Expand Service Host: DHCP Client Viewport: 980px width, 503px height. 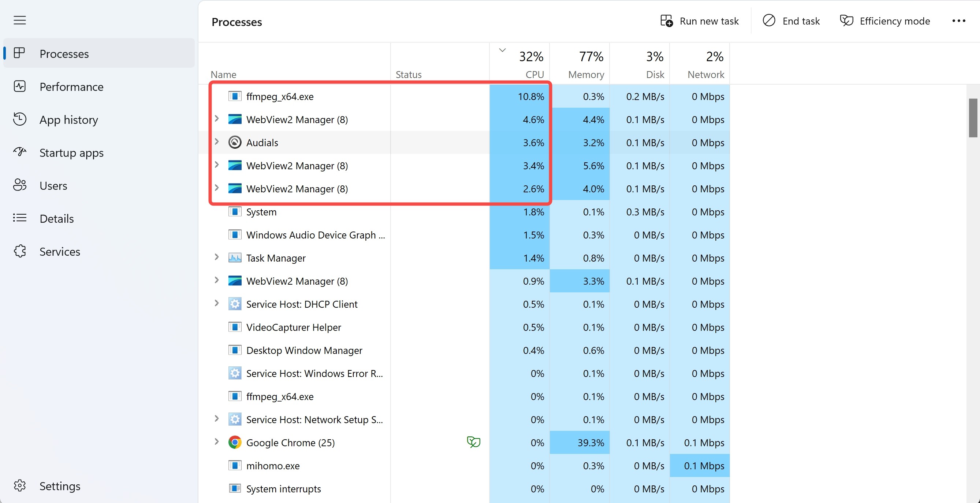[x=217, y=303]
